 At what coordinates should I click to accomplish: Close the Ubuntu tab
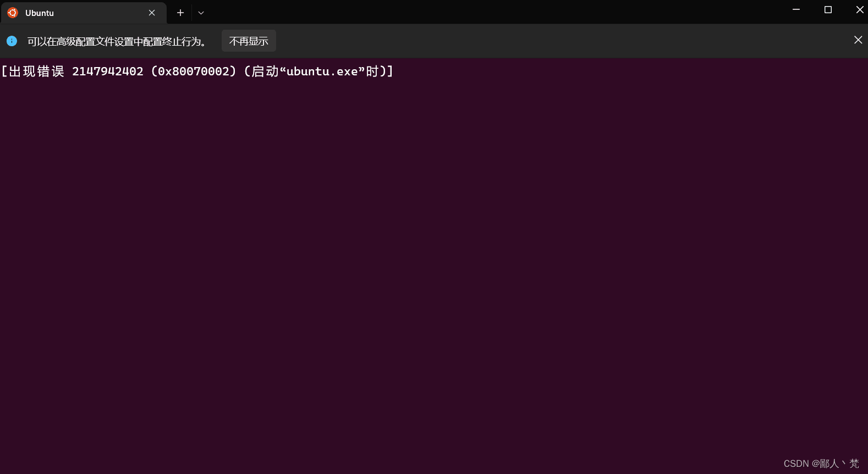tap(152, 13)
